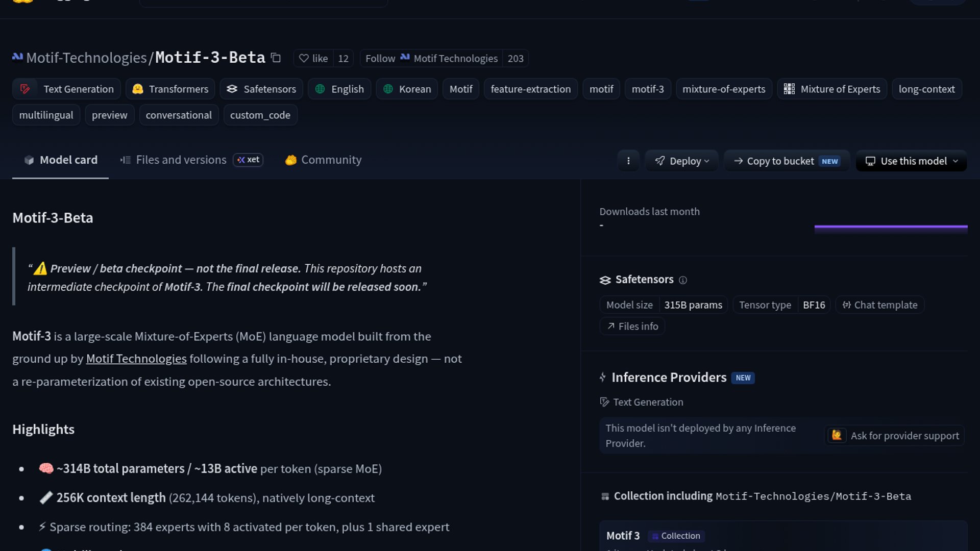Click the xet badge

pyautogui.click(x=248, y=160)
